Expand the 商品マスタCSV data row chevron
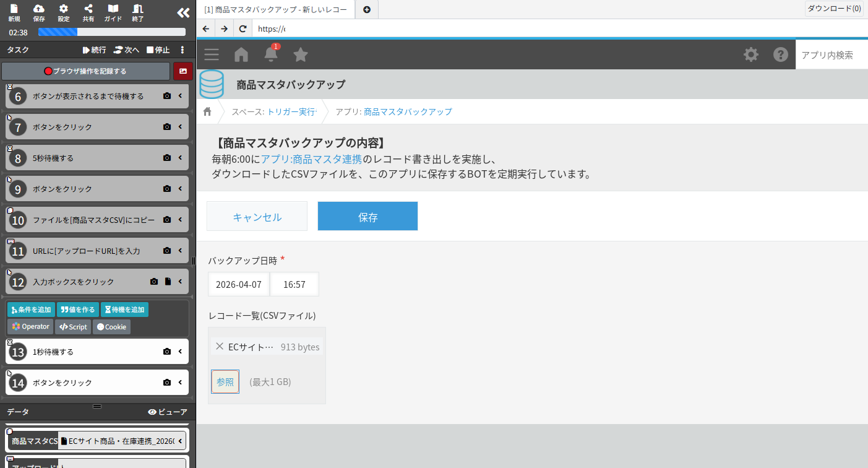868x468 pixels. (180, 440)
